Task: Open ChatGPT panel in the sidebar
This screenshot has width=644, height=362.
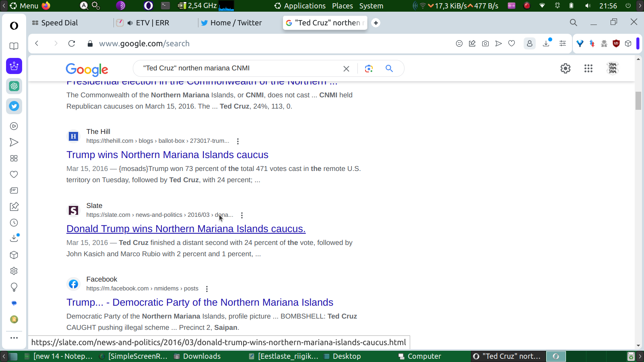Action: point(14,86)
